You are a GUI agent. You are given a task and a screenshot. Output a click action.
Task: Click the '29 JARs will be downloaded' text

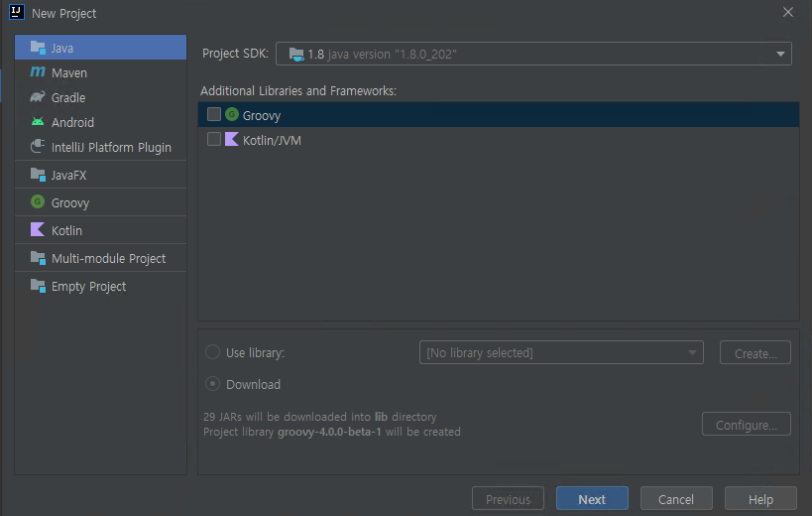pyautogui.click(x=275, y=417)
